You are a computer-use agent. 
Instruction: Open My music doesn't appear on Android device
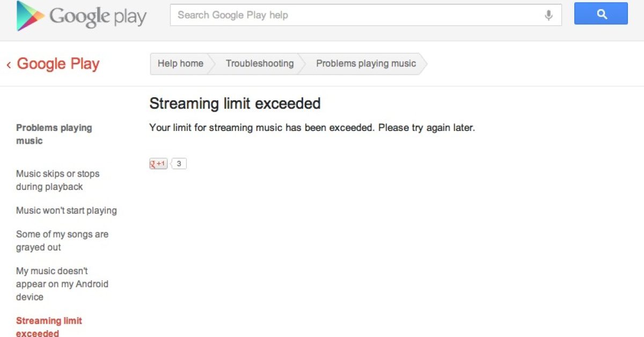tap(62, 284)
